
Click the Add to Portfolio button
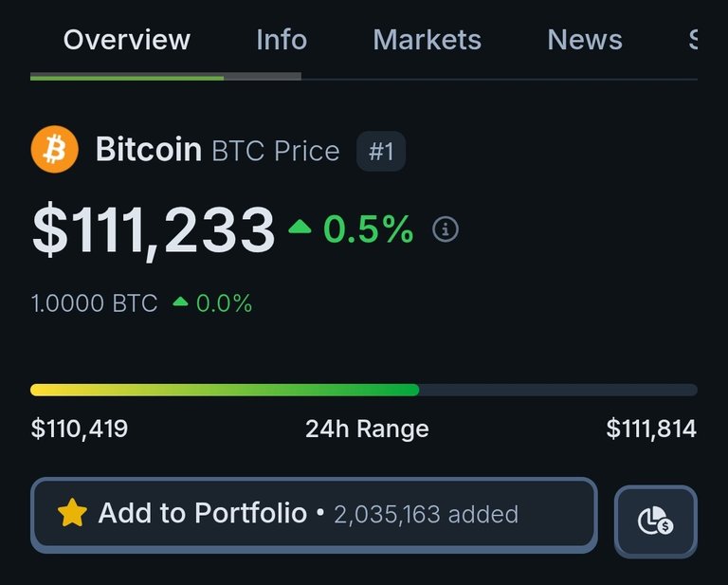point(315,515)
